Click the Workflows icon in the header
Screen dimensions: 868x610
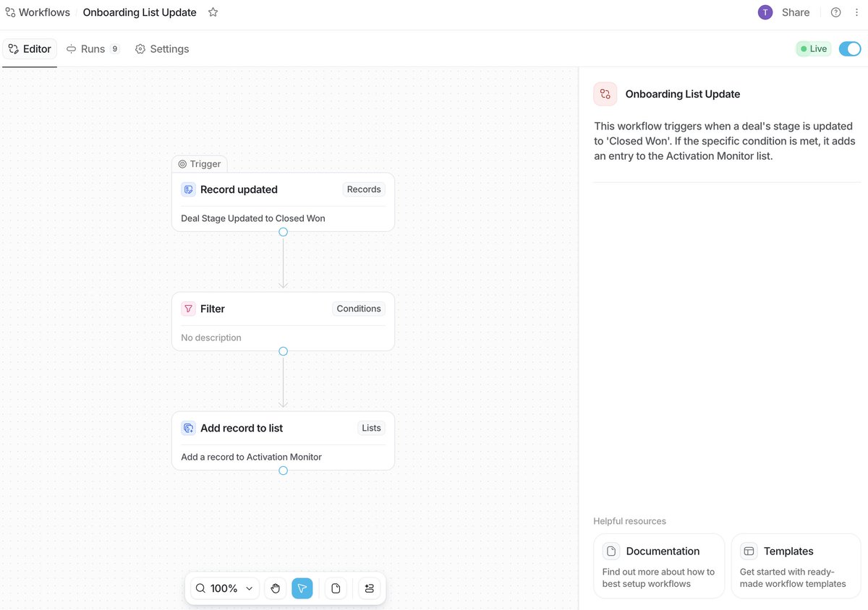[x=11, y=12]
